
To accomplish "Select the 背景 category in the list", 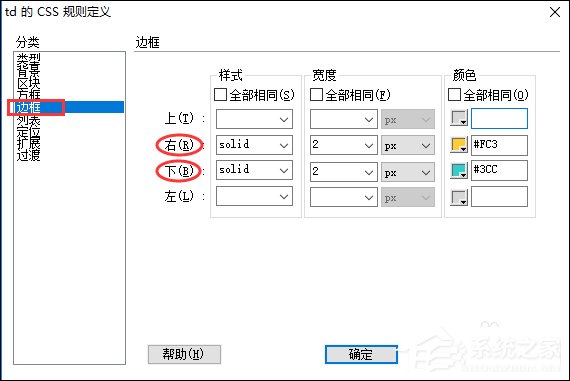I will (28, 70).
